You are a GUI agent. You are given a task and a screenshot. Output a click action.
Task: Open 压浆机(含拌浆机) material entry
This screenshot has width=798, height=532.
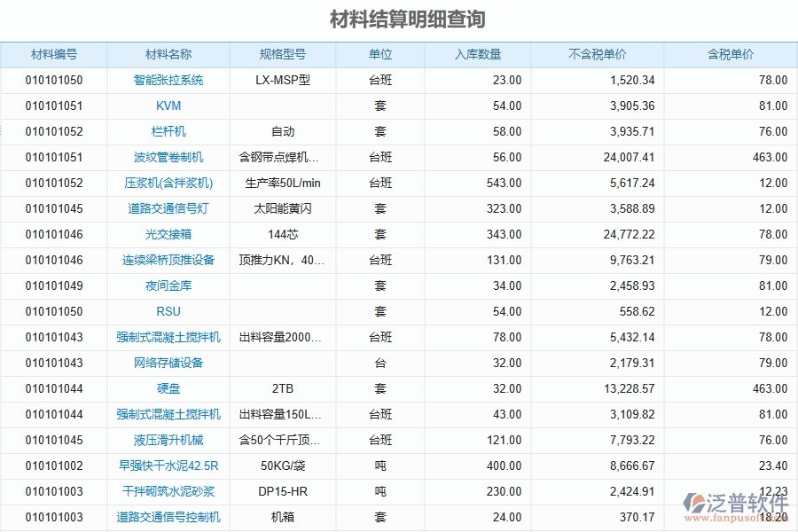point(168,183)
